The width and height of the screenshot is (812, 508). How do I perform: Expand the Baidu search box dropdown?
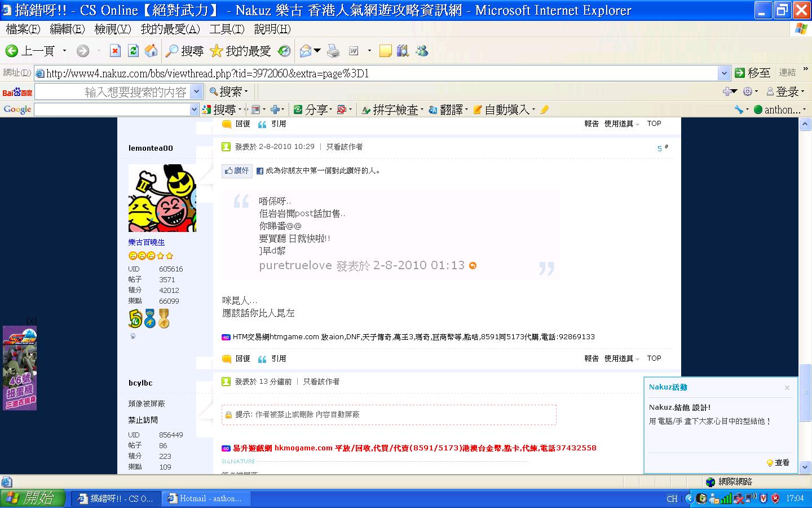[x=196, y=91]
